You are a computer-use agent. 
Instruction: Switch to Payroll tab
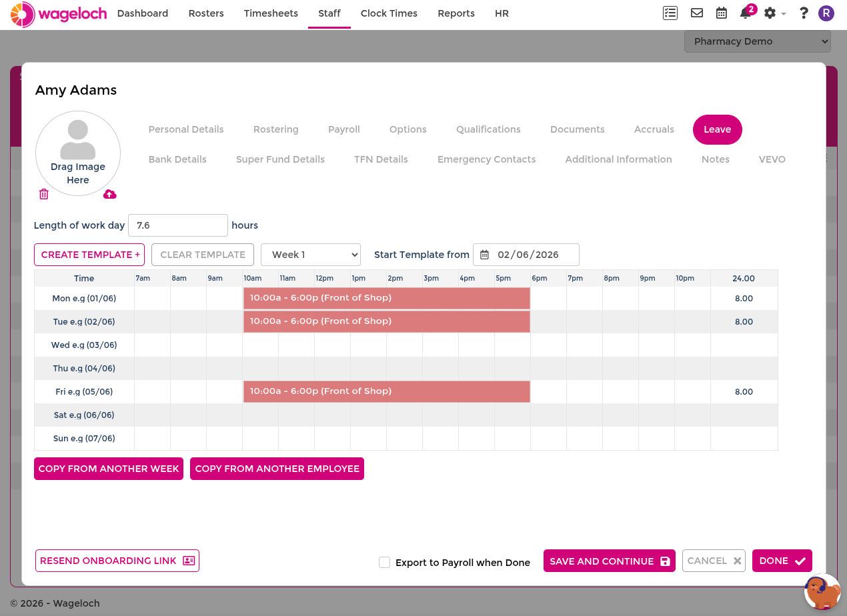click(344, 129)
